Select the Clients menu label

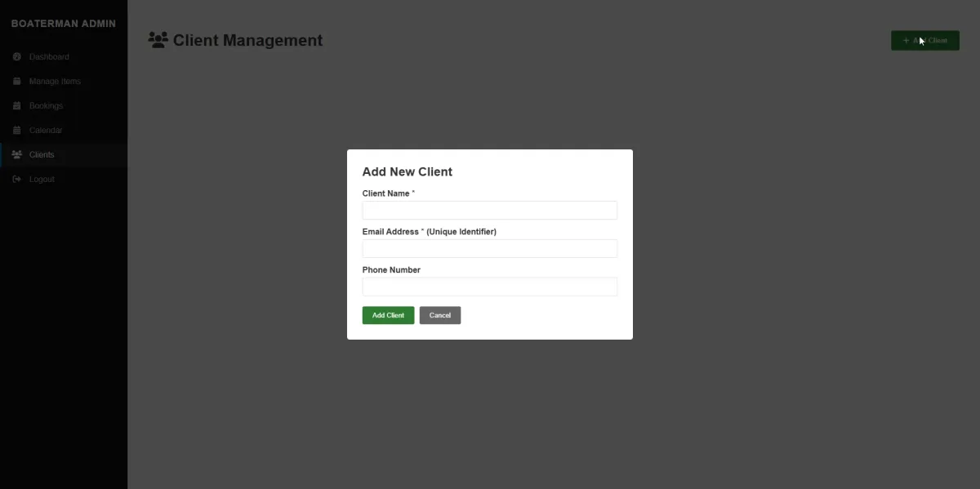point(42,155)
